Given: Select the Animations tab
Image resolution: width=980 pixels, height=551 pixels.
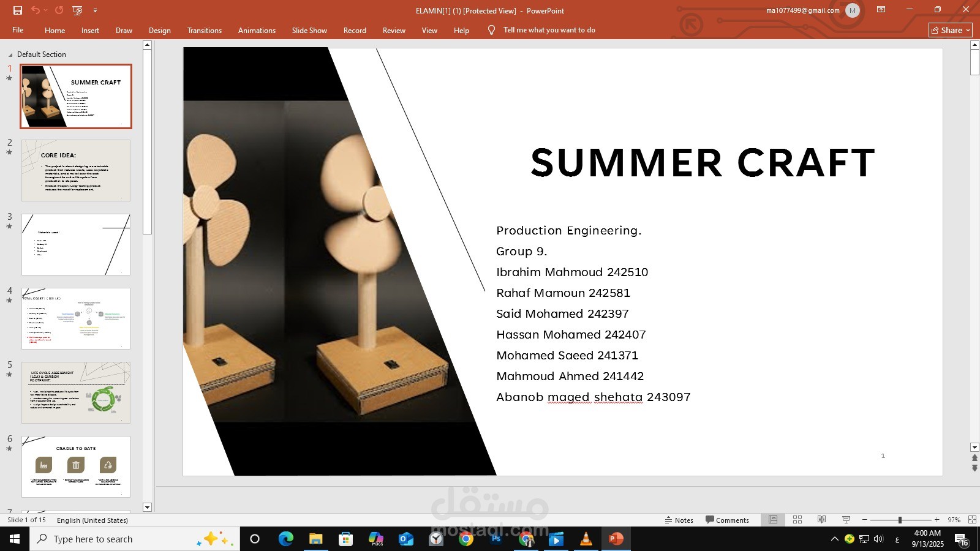Looking at the screenshot, I should pyautogui.click(x=257, y=30).
